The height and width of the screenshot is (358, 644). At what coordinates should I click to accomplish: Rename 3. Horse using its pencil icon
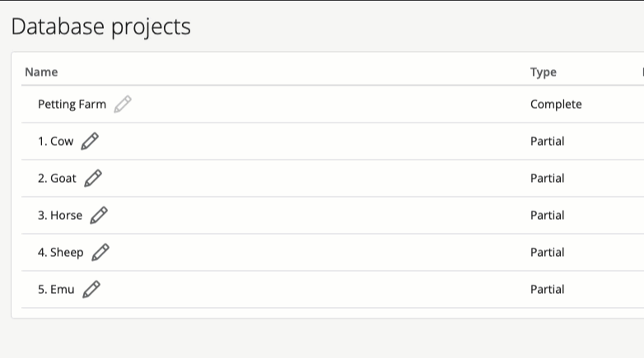coord(99,215)
